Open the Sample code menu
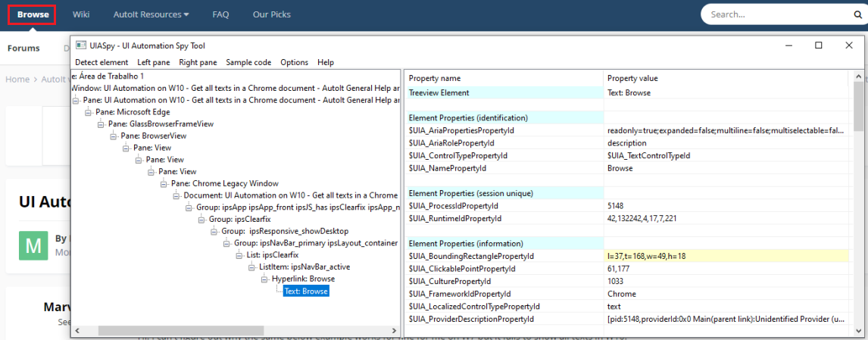The width and height of the screenshot is (868, 340). point(248,63)
